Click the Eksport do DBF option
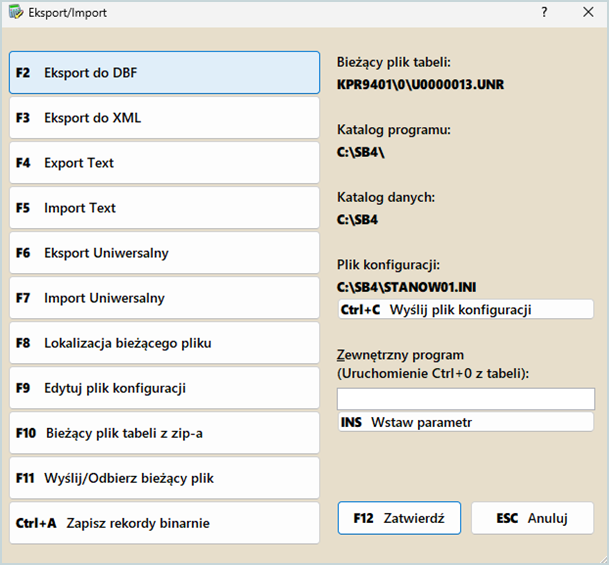Viewport: 609px width, 565px height. [x=164, y=73]
